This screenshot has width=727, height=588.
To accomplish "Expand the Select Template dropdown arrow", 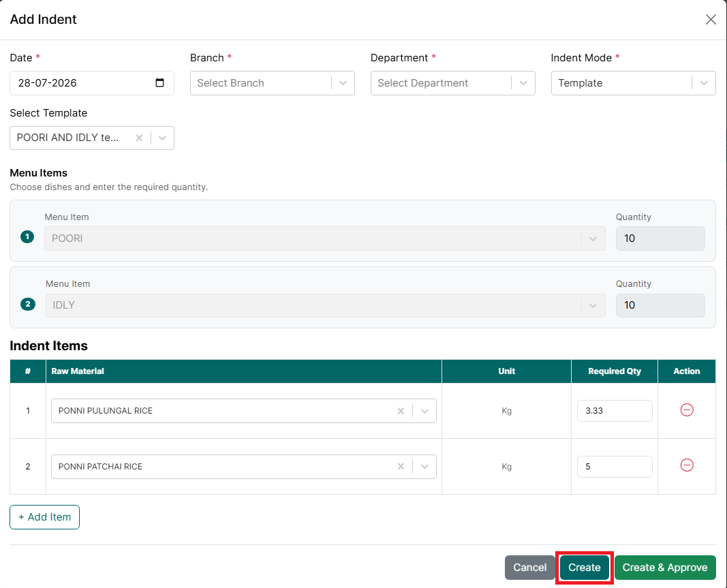I will [x=162, y=138].
